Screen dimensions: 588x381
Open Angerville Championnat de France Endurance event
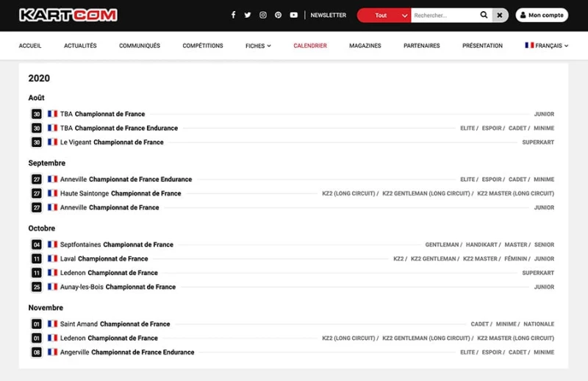pyautogui.click(x=127, y=352)
